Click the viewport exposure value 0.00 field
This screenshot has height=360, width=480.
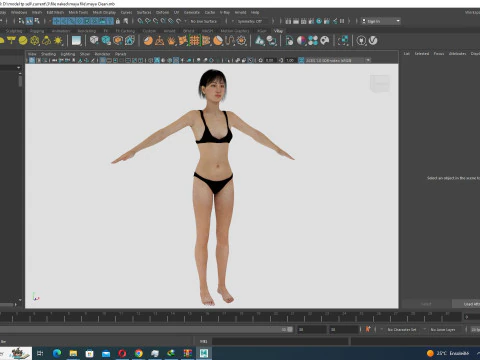(x=270, y=60)
